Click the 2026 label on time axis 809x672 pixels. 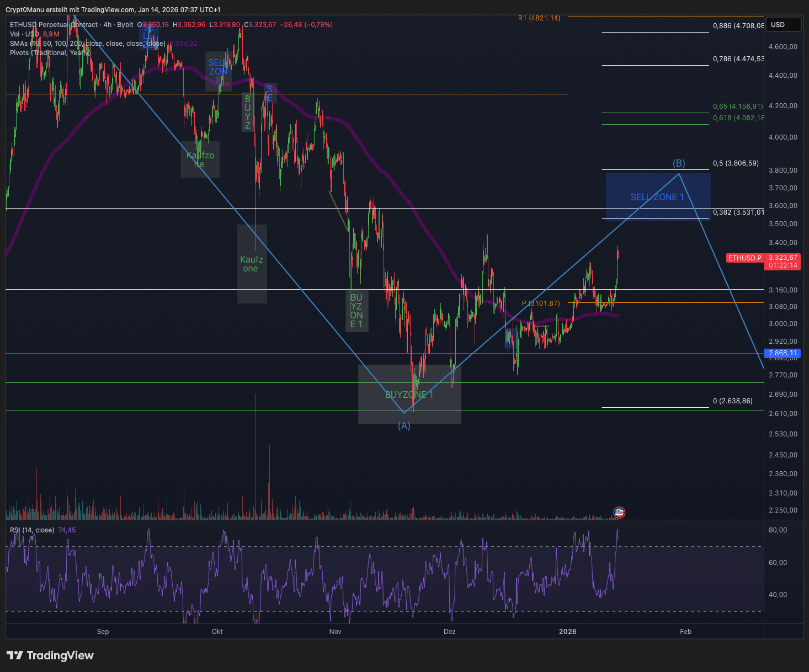567,632
